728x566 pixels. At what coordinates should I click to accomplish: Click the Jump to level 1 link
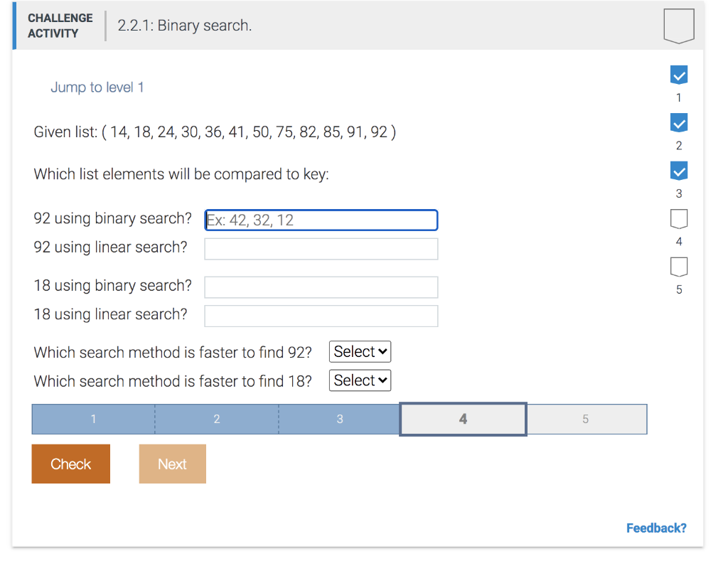coord(96,86)
